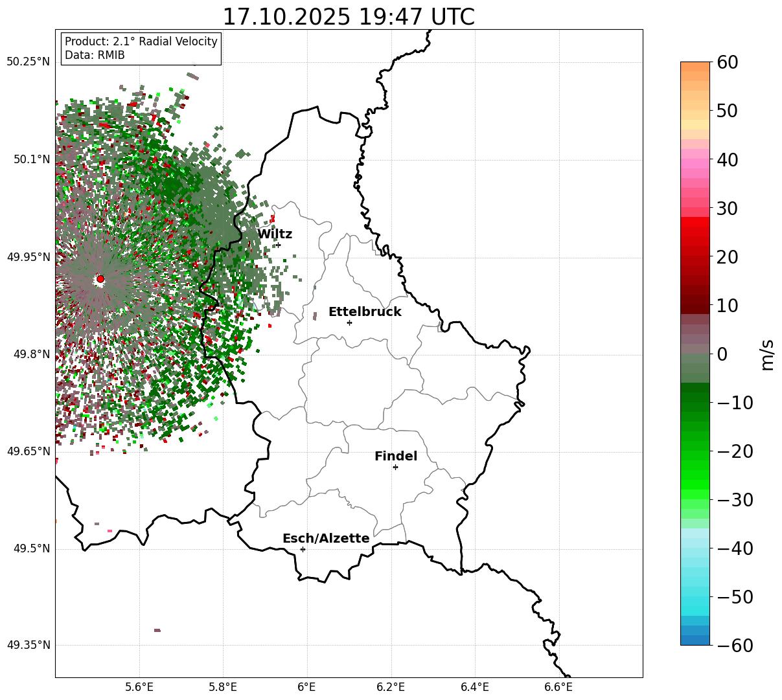This screenshot has height=700, width=782.
Task: Click the orange top band of the colorbar
Action: coord(695,67)
